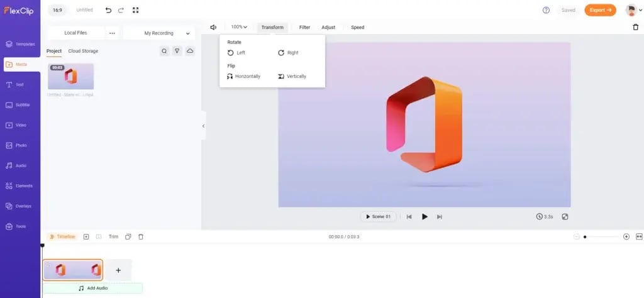Collapse the media side panel

click(x=203, y=126)
